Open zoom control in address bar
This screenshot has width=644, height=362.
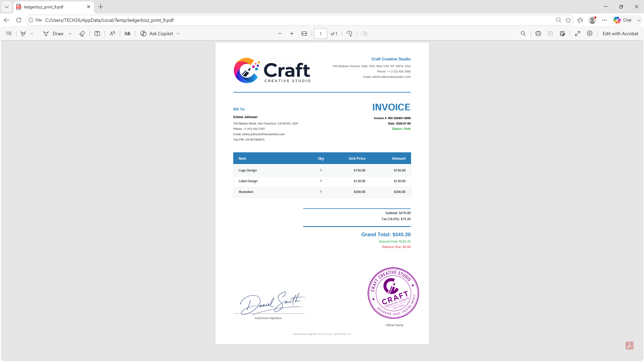(558, 20)
